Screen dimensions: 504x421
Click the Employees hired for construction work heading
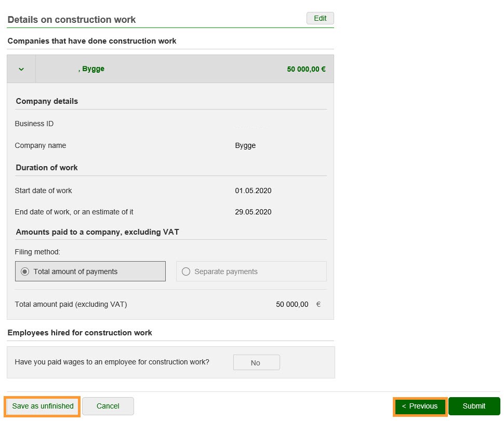(x=79, y=333)
